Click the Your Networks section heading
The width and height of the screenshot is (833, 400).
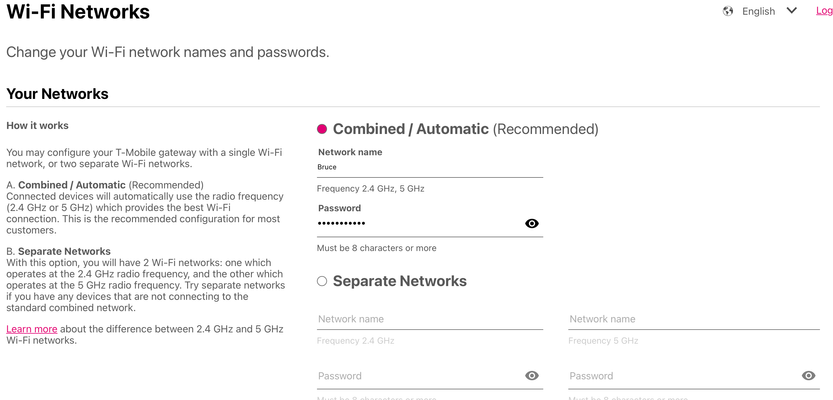coord(57,94)
